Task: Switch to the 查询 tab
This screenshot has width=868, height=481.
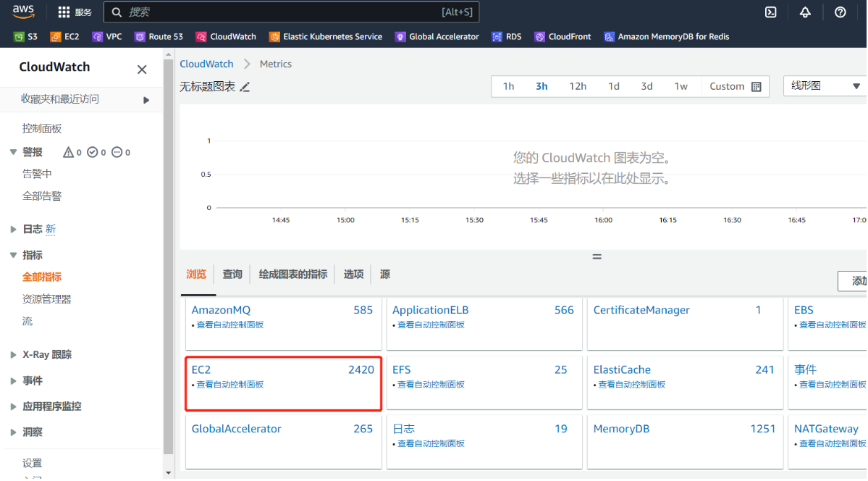Action: pyautogui.click(x=232, y=275)
